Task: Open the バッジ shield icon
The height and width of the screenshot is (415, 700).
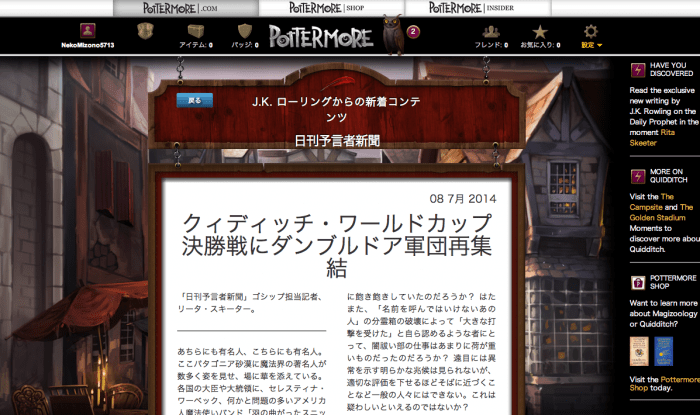Action: pyautogui.click(x=245, y=31)
